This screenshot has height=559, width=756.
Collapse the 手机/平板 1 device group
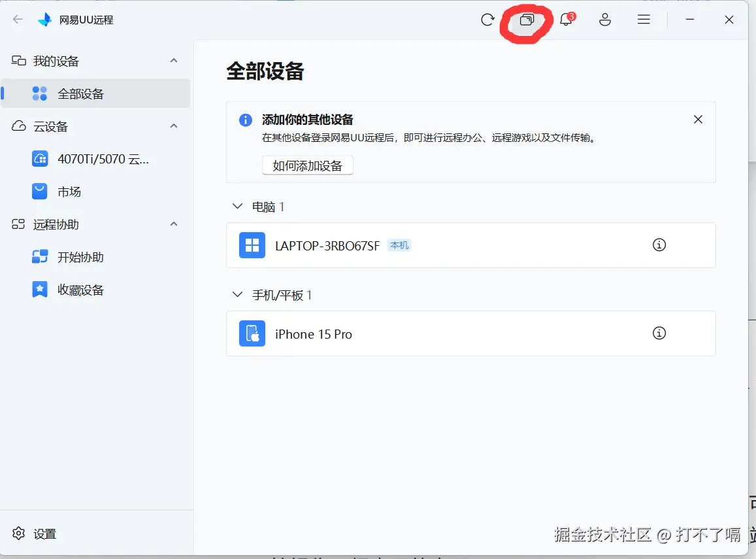(237, 295)
